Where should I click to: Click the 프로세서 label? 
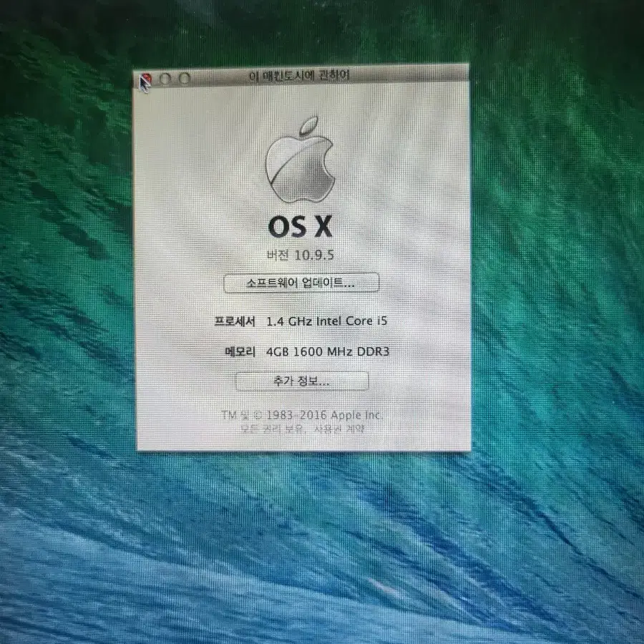235,321
